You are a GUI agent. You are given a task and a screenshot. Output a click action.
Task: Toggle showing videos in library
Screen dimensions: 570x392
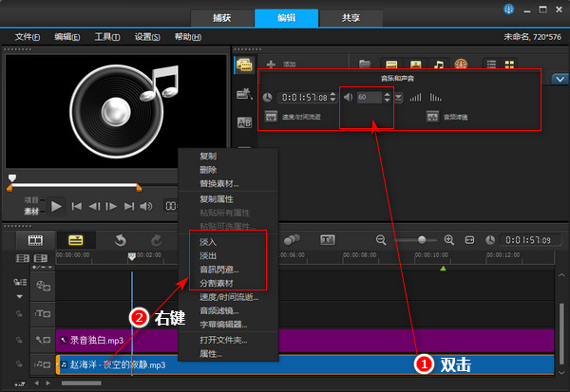tap(391, 65)
